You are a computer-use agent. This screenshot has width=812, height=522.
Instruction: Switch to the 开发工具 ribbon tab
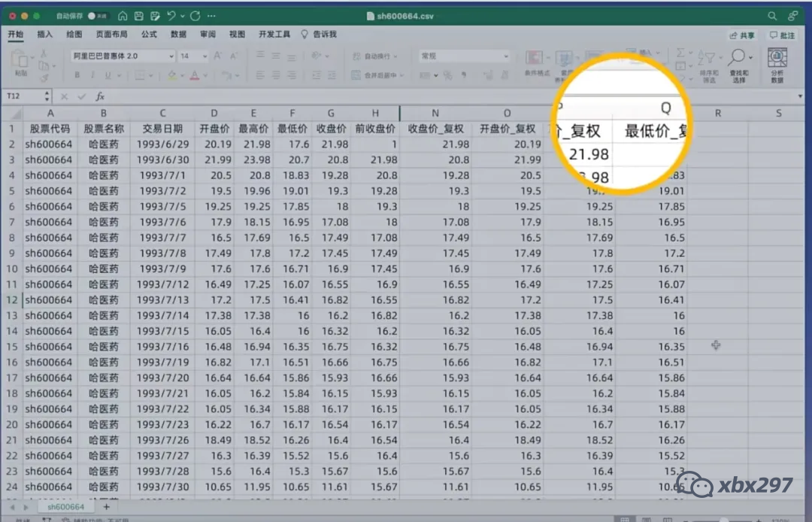[274, 34]
